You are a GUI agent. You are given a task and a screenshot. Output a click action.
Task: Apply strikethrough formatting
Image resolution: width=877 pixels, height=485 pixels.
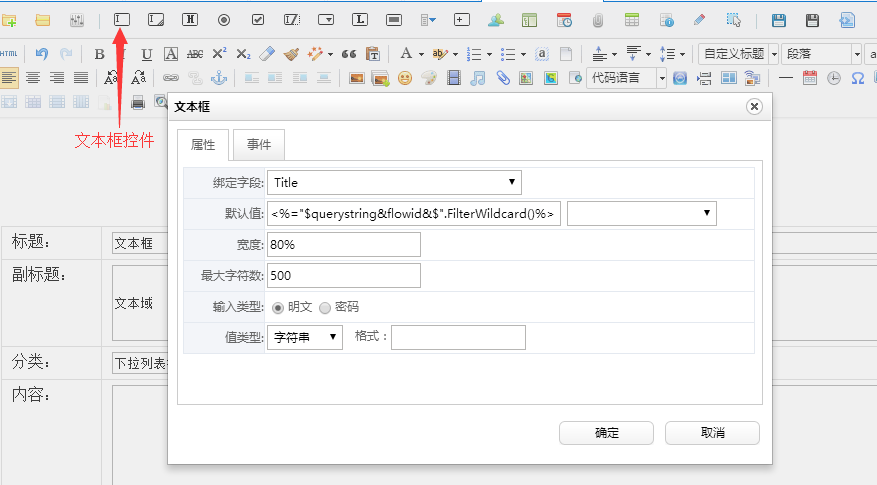[x=195, y=54]
